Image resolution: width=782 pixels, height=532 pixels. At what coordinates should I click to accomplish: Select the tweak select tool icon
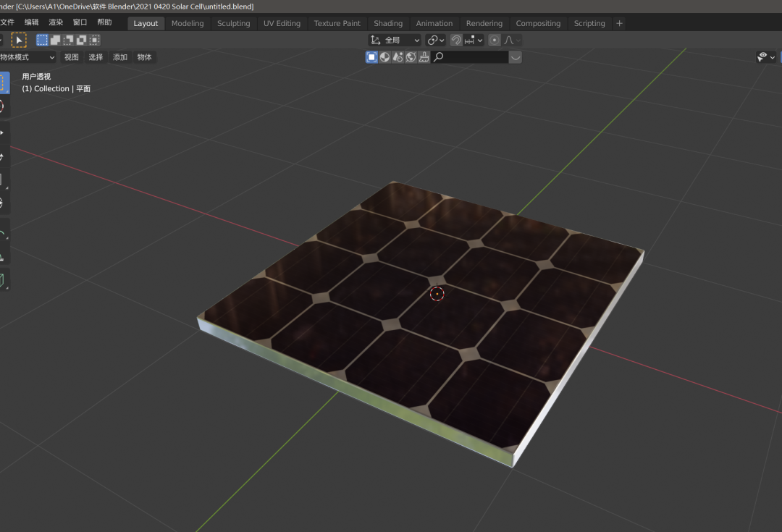pos(19,40)
